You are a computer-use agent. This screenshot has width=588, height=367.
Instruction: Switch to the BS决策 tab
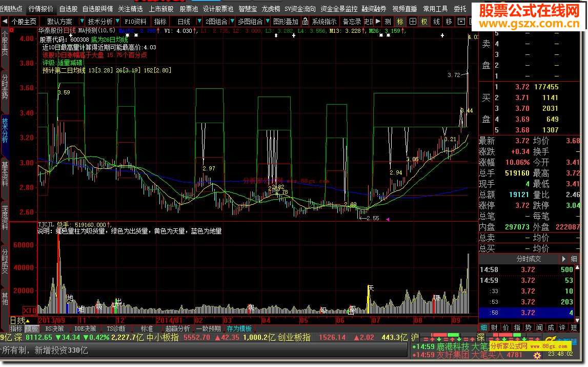(x=55, y=329)
